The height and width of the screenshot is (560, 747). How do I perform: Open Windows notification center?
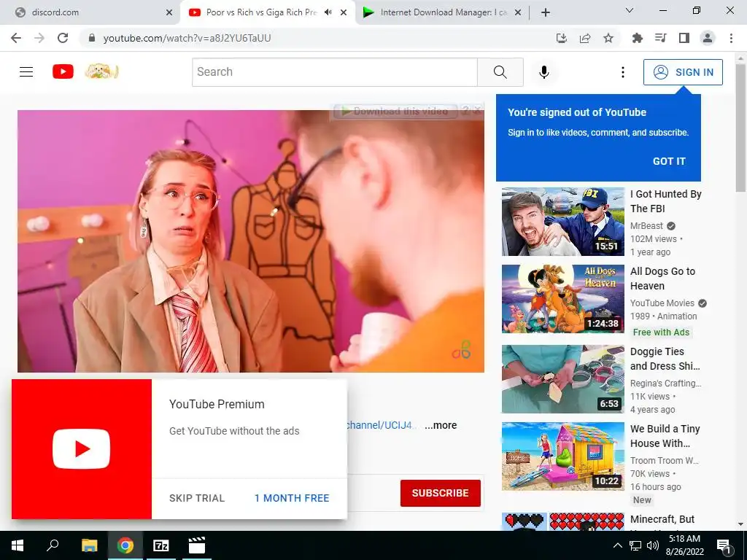[723, 545]
